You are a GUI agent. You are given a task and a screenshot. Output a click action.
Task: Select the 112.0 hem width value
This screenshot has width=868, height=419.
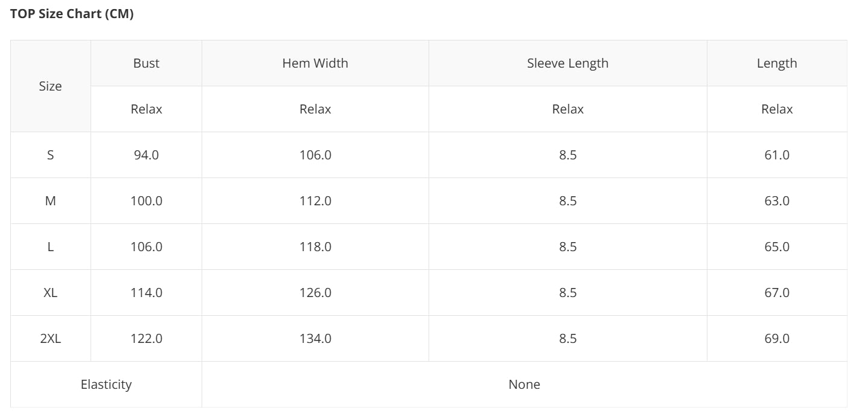(x=315, y=201)
